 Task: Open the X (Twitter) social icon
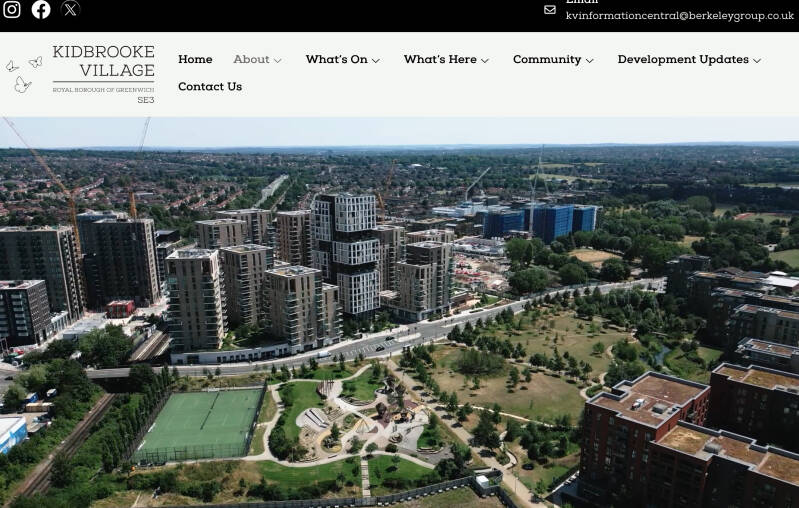click(70, 9)
